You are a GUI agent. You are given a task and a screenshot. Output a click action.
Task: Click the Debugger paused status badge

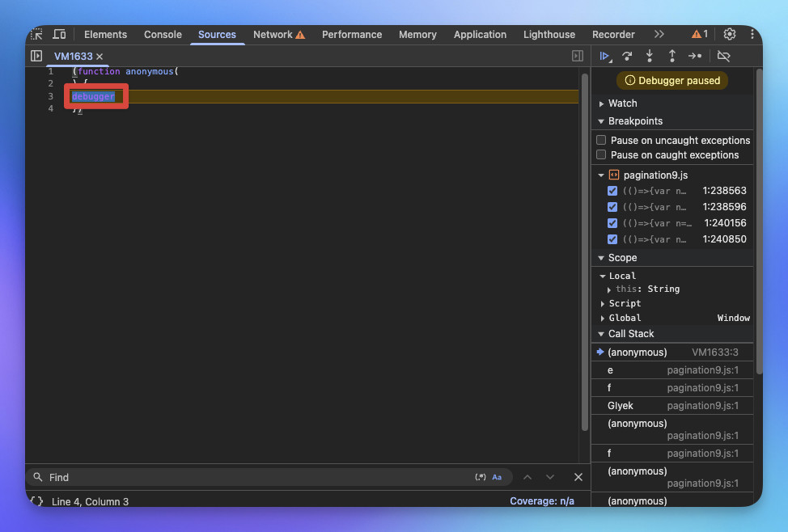[672, 80]
